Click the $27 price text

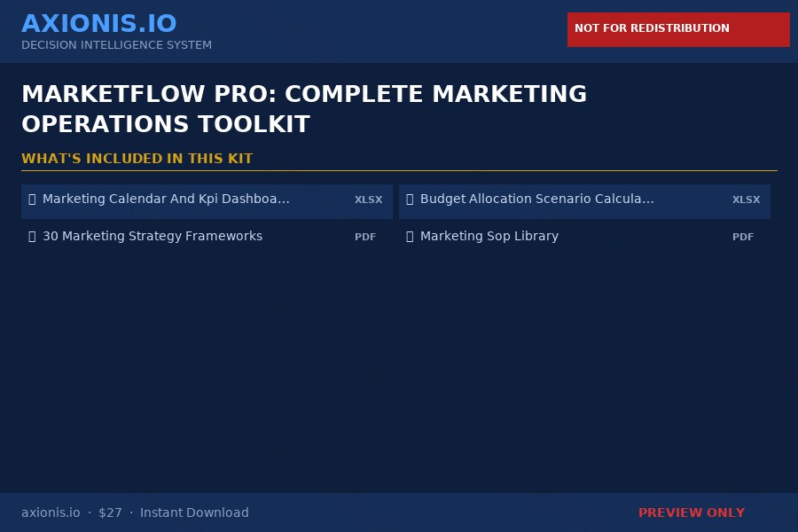point(110,512)
